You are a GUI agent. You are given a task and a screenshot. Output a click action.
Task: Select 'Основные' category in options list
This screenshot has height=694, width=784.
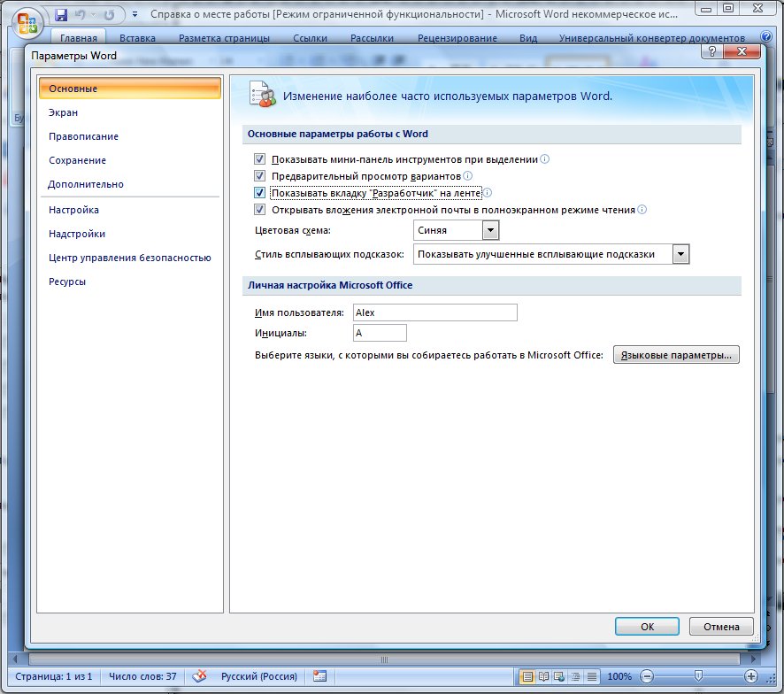click(x=130, y=89)
